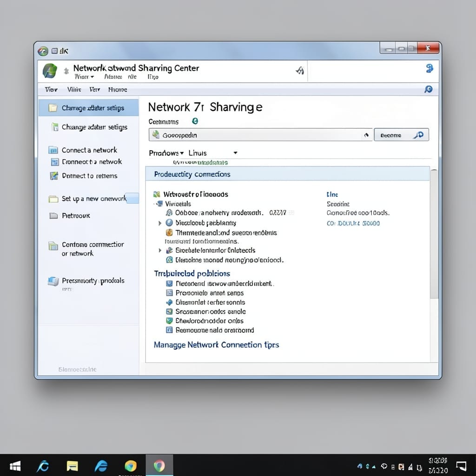Click the icon beside 'Presrnorty pnofcols'
Viewport: 476px width, 476px height.
click(53, 281)
